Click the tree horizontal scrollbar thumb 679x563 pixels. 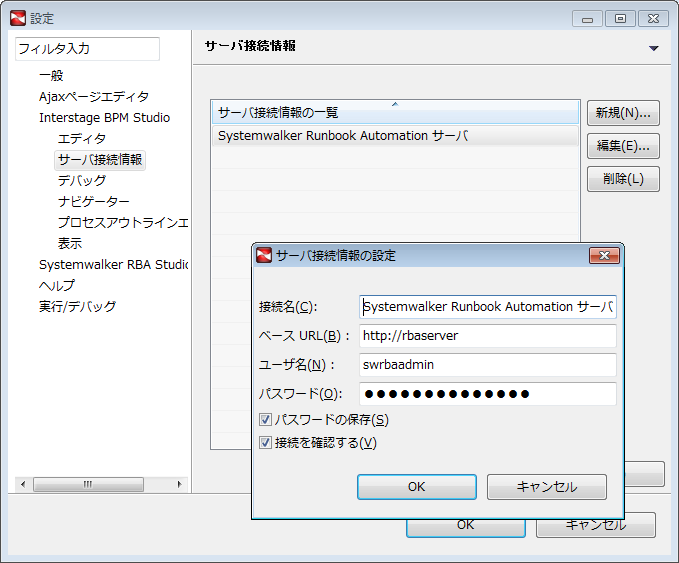point(88,484)
